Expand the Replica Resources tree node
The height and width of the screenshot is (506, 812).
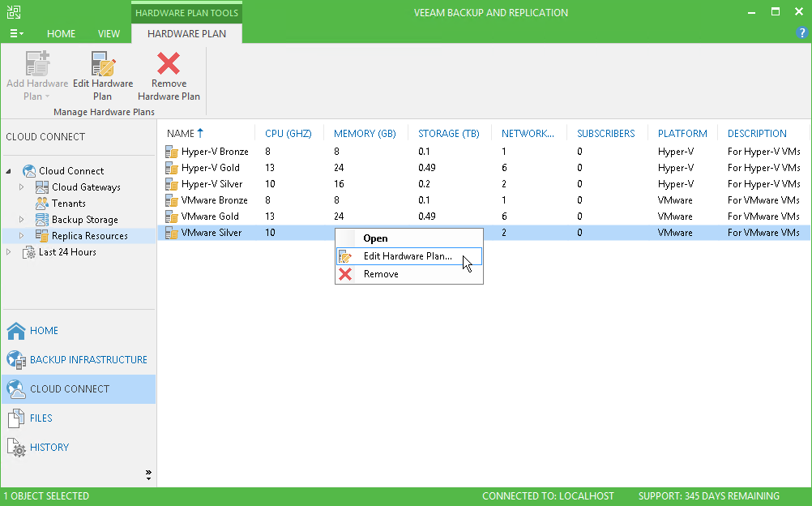pos(21,235)
